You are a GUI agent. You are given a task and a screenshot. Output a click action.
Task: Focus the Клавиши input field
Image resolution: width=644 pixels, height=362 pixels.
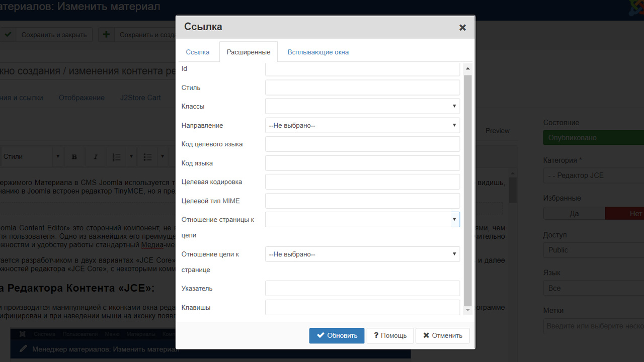coord(363,307)
